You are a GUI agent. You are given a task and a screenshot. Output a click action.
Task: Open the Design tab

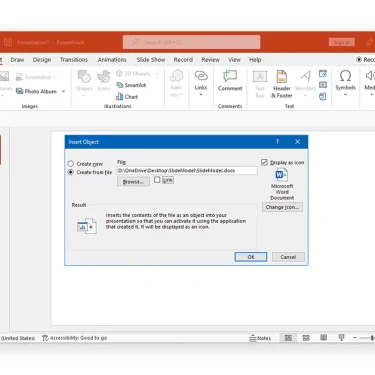[42, 60]
